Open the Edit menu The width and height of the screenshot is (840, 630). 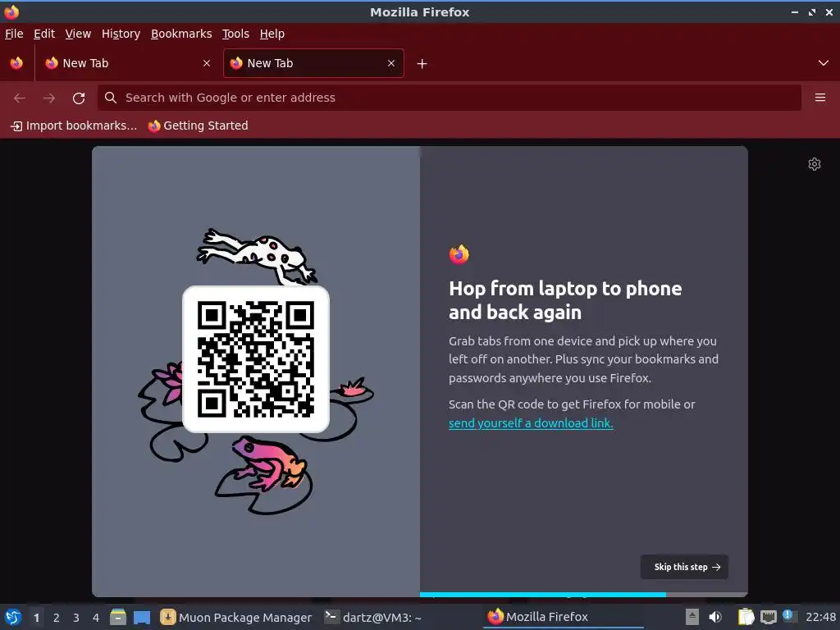(x=44, y=34)
